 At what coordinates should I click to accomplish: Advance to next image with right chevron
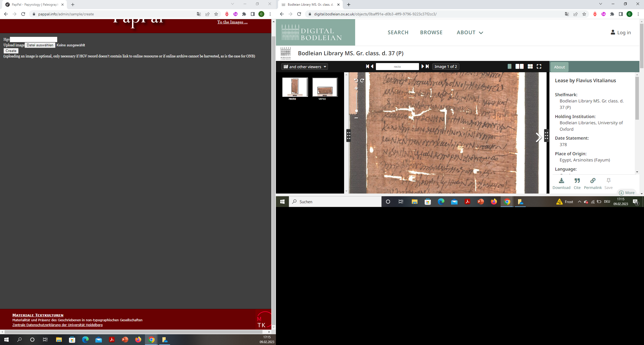click(538, 137)
